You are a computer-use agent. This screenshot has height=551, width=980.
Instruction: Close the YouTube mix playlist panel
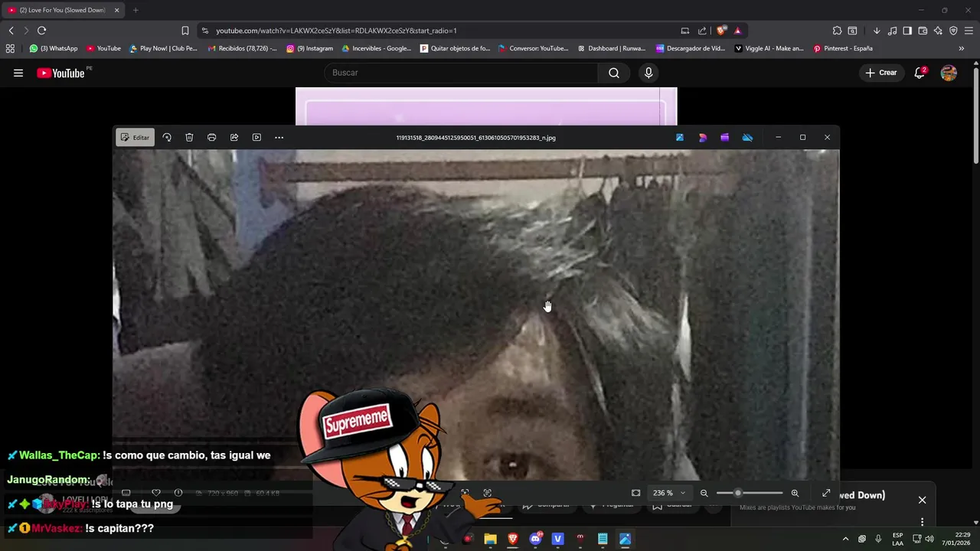pyautogui.click(x=922, y=500)
